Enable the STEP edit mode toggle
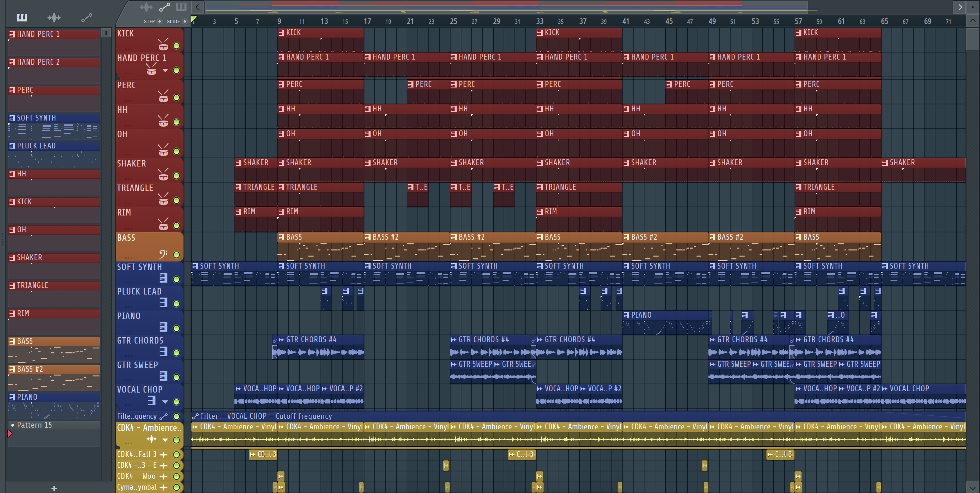The width and height of the screenshot is (980, 493). 159,21
